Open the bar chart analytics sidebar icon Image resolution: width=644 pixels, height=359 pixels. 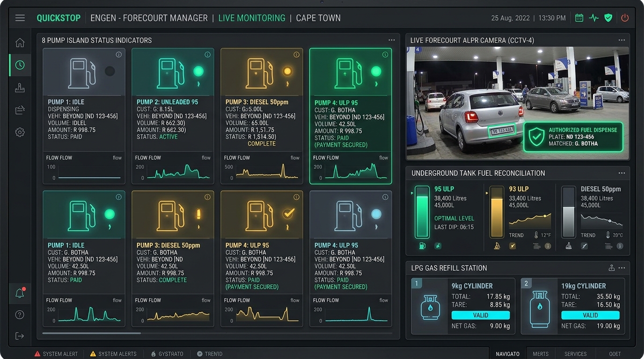(x=20, y=87)
